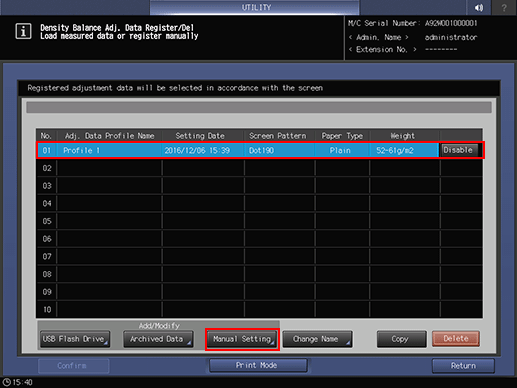517x388 pixels.
Task: Click the Weight column header
Action: pyautogui.click(x=403, y=136)
